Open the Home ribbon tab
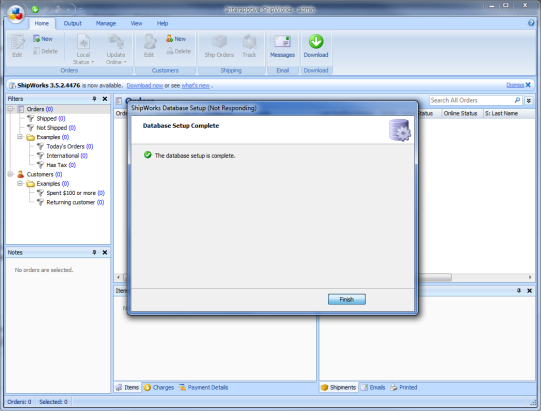 click(x=41, y=23)
